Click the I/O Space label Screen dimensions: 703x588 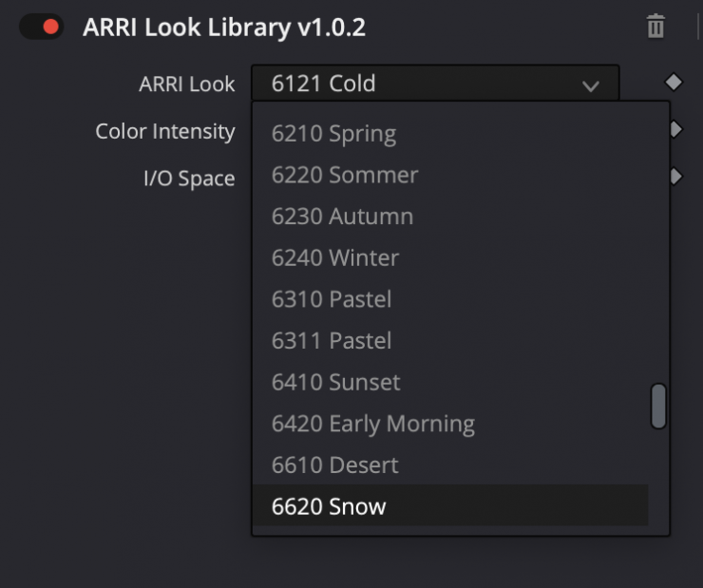pyautogui.click(x=189, y=179)
